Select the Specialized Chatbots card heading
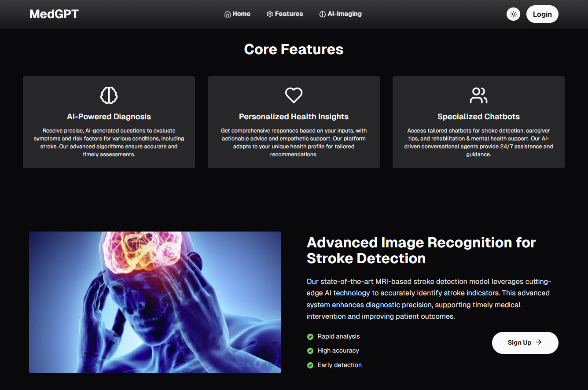Screen dimensions: 588x390 pyautogui.click(x=478, y=117)
